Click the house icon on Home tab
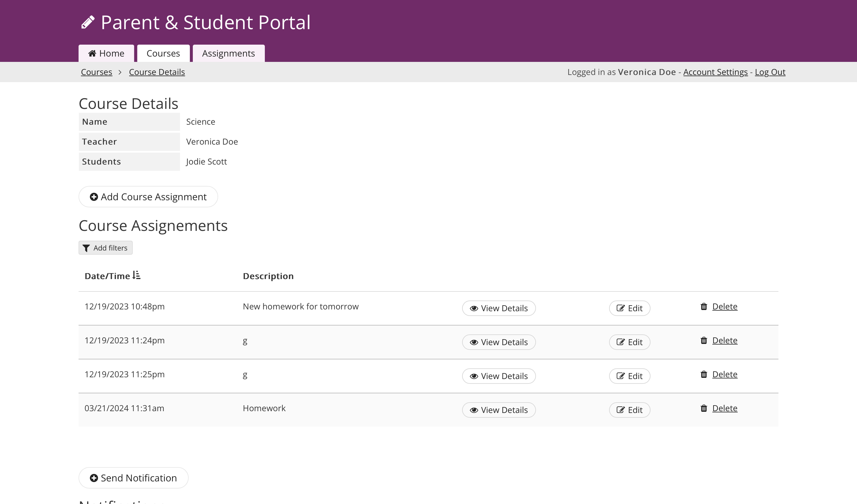Viewport: 857px width, 504px height. (92, 53)
